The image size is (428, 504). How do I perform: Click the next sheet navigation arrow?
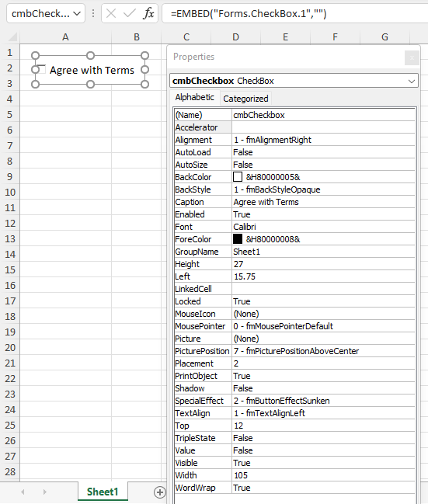[x=45, y=492]
